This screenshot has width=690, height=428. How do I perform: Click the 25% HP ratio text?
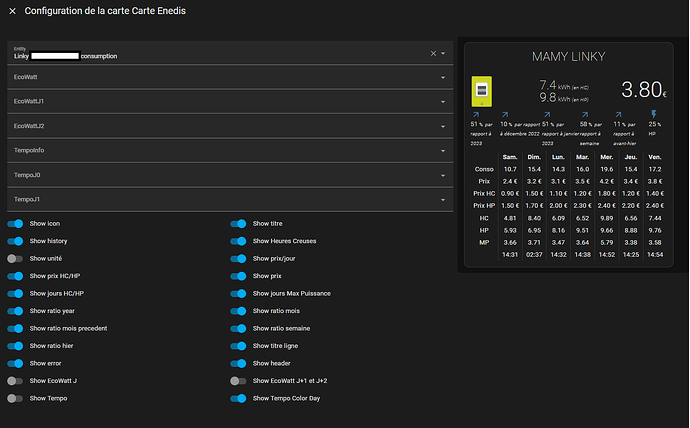(x=654, y=128)
